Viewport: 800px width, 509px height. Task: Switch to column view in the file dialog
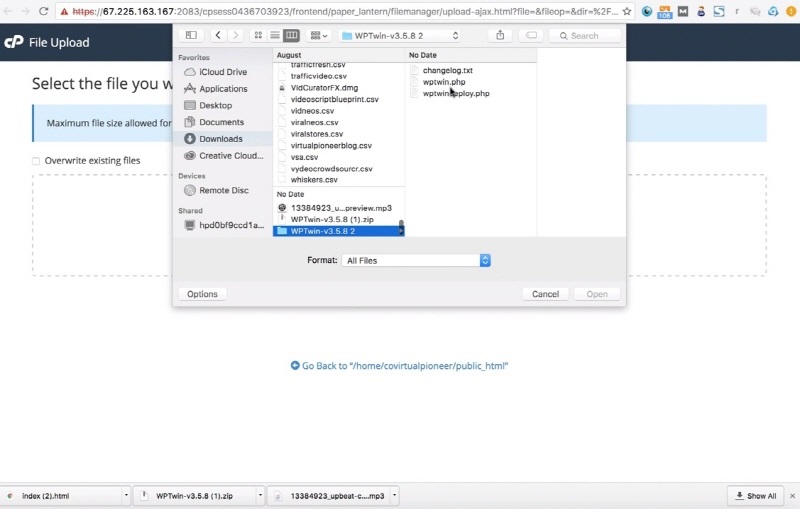tap(291, 35)
